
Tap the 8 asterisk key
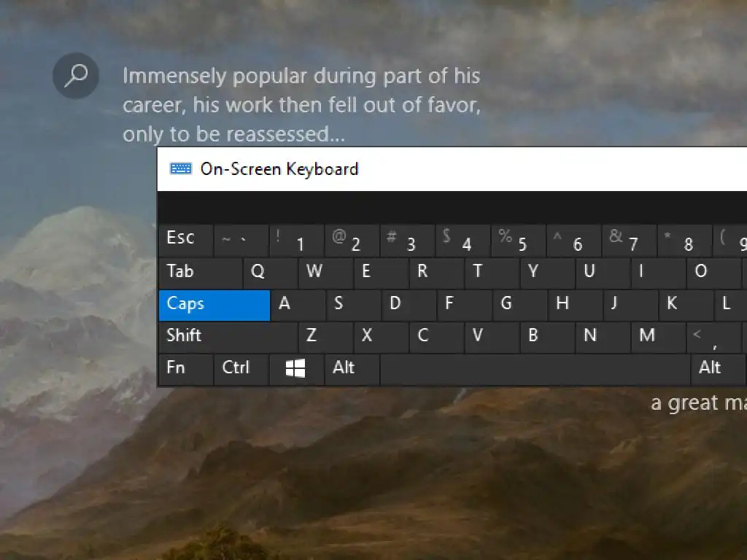[684, 241]
